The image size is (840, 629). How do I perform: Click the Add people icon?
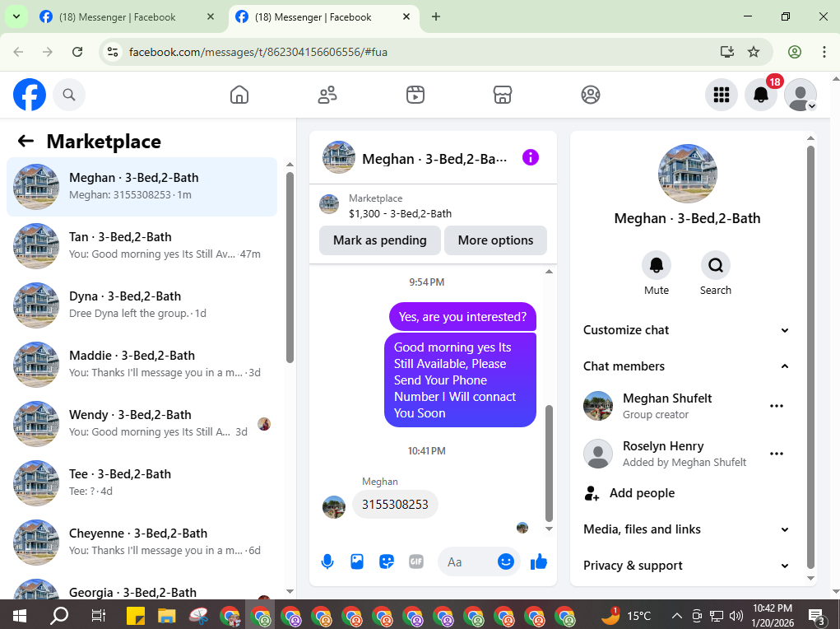(592, 493)
